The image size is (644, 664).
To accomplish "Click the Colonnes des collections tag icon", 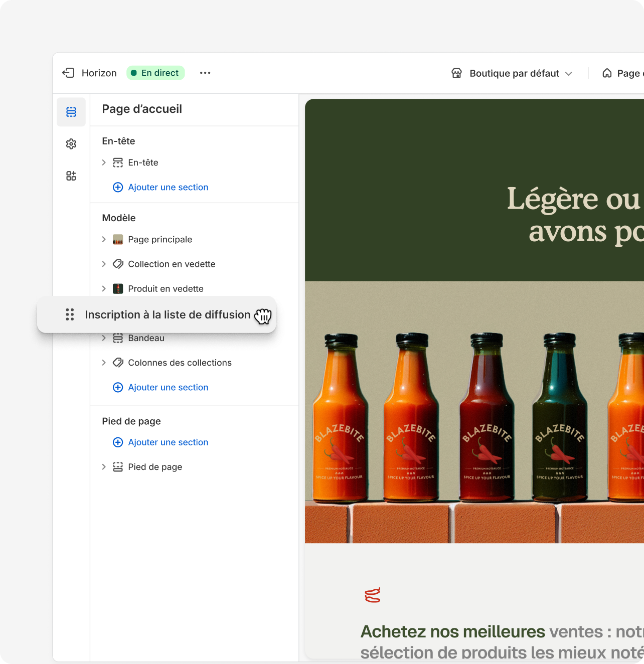I will pos(118,363).
